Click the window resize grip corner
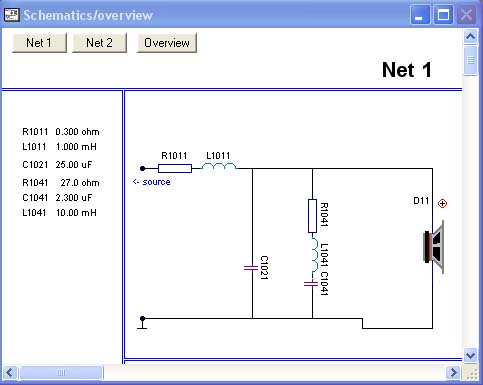Viewport: 483px width, 385px height. pos(471,374)
